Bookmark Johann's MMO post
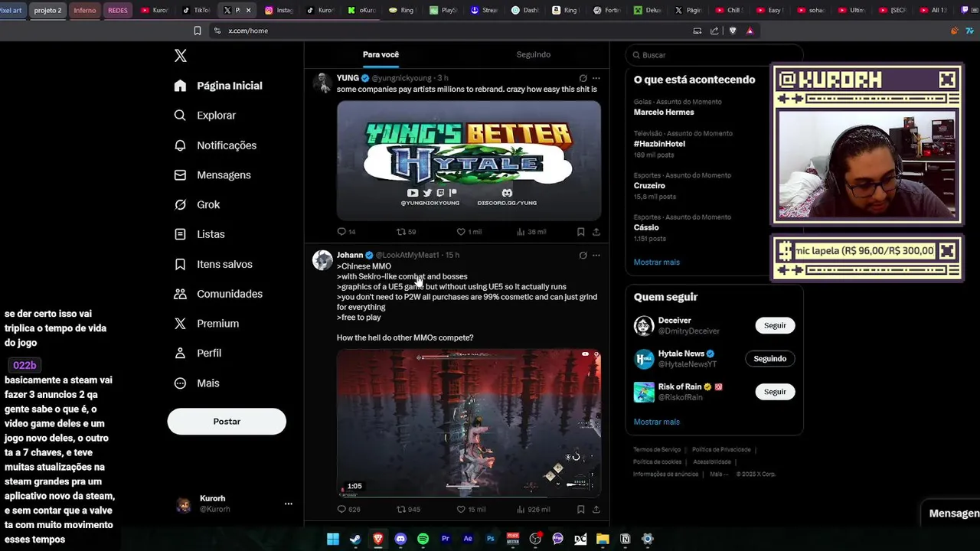 580,509
